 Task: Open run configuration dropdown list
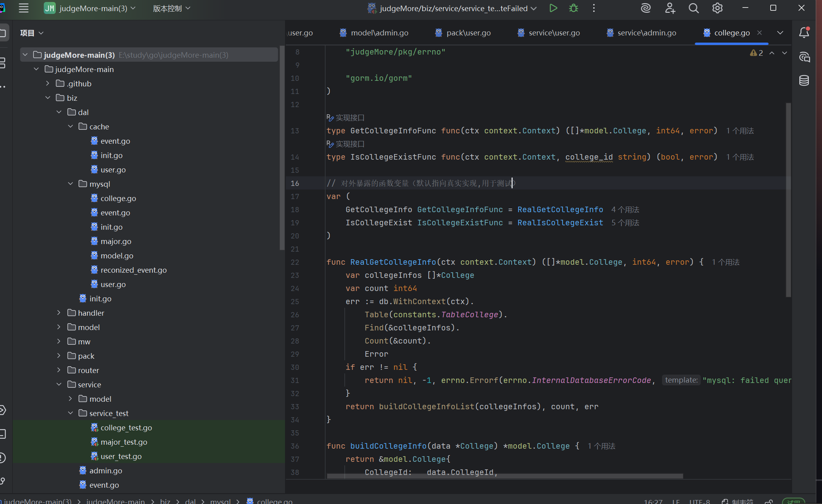(x=534, y=8)
